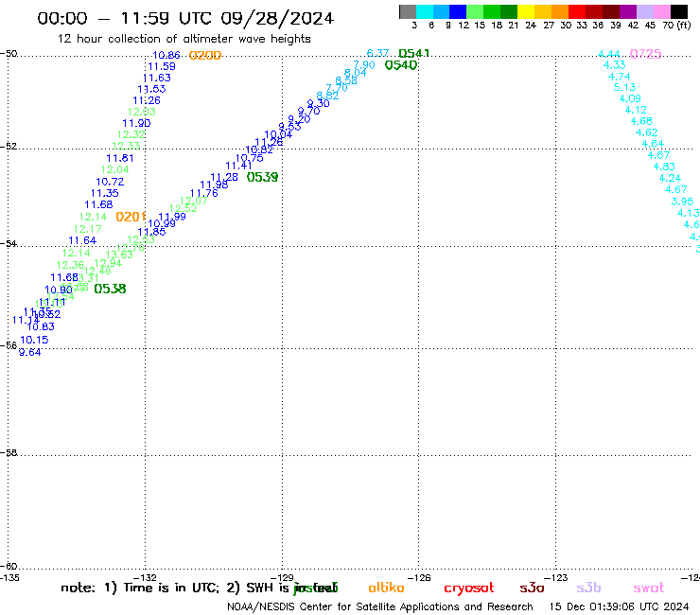Click the green 0538 pass time label

point(110,289)
